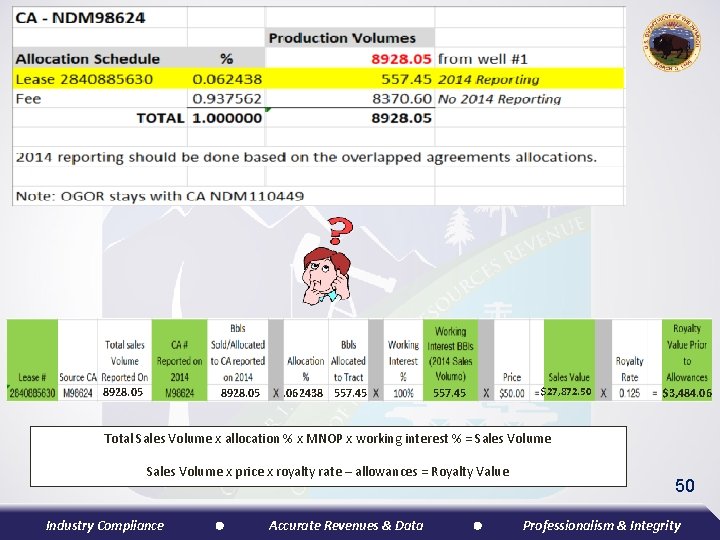Select the 'Sales Volume x price x royalty rate' formula
This screenshot has width=720, height=540.
click(x=327, y=472)
